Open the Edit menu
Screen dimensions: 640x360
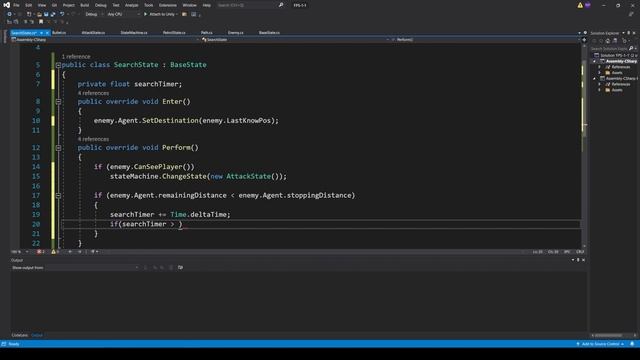[28, 5]
